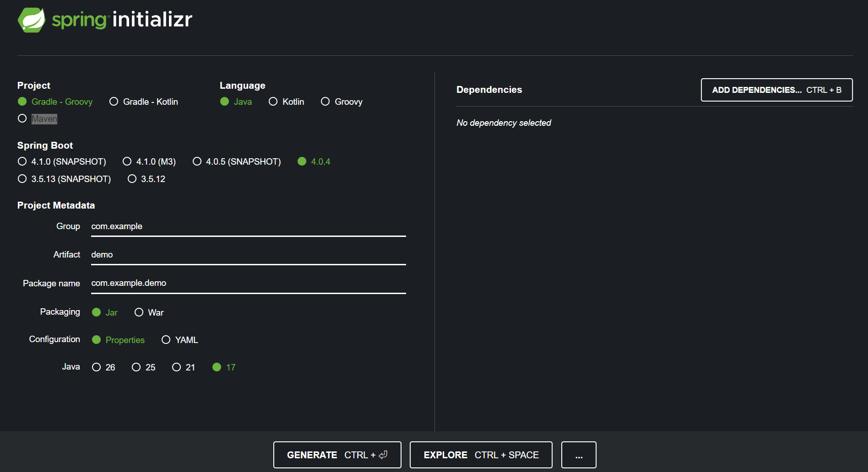Choose Maven as project type
Viewport: 868px width, 472px height.
[x=38, y=118]
